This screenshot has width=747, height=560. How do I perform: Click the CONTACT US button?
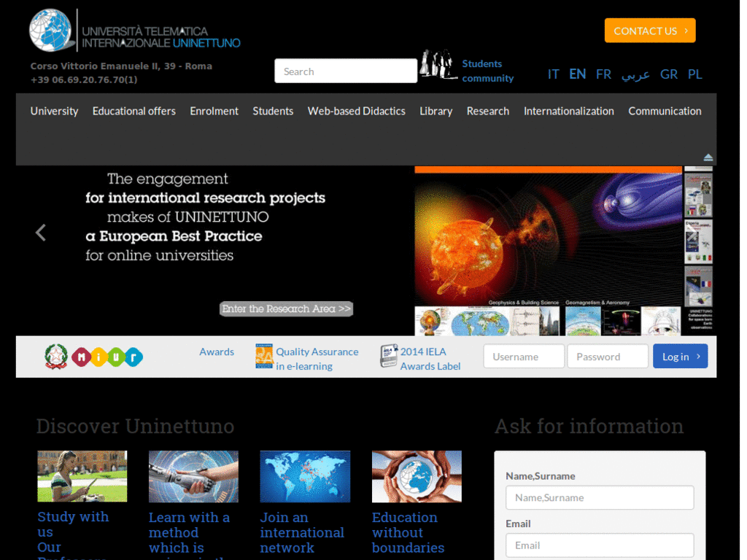pos(650,31)
